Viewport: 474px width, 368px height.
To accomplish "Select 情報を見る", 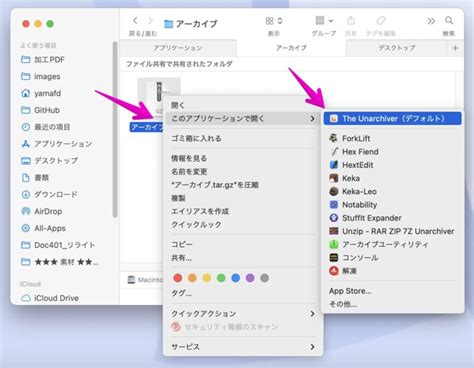I will (x=189, y=158).
